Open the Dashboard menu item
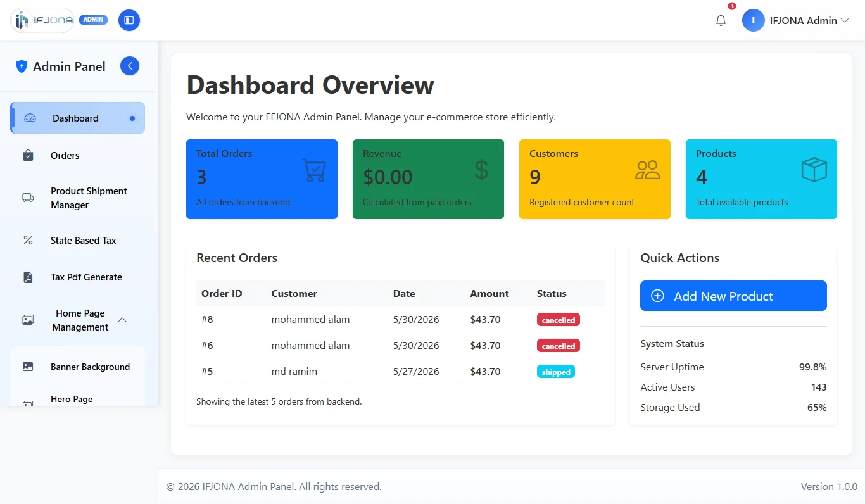 click(78, 118)
